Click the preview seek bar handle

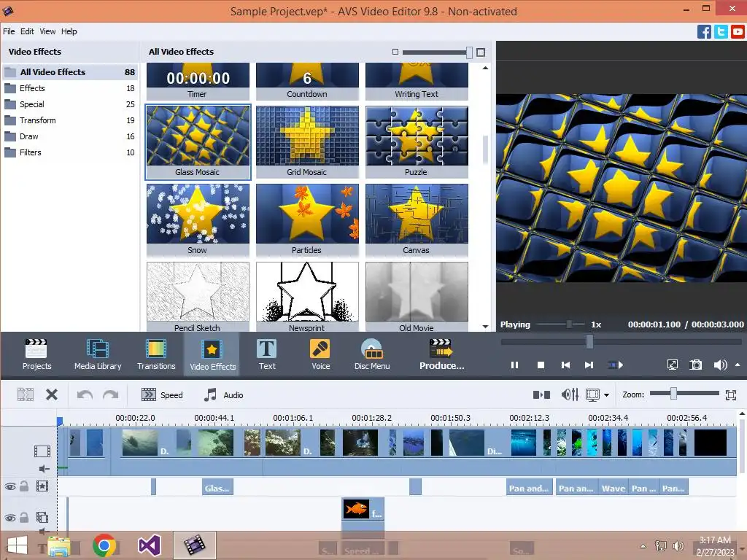click(589, 341)
